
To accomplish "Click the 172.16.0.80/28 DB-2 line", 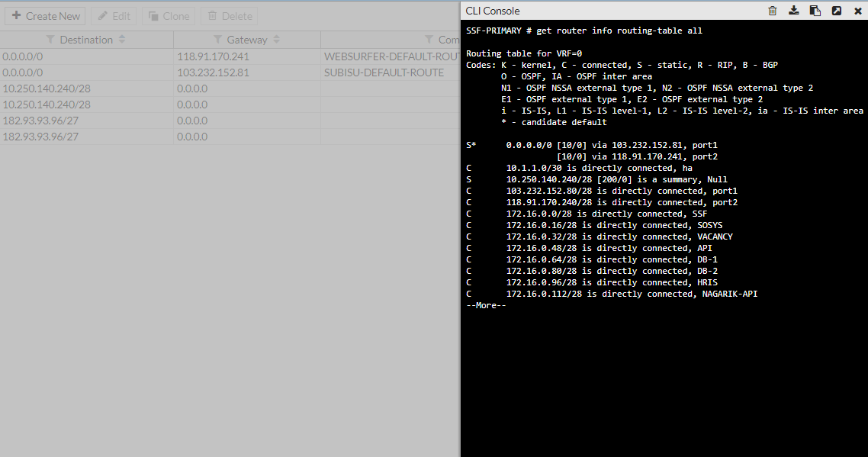I will (x=592, y=271).
